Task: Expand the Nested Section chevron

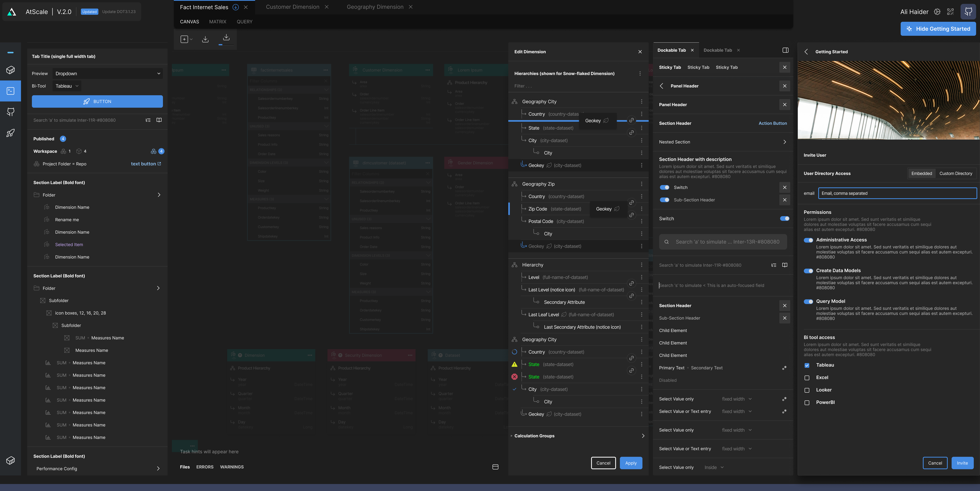Action: [x=784, y=142]
